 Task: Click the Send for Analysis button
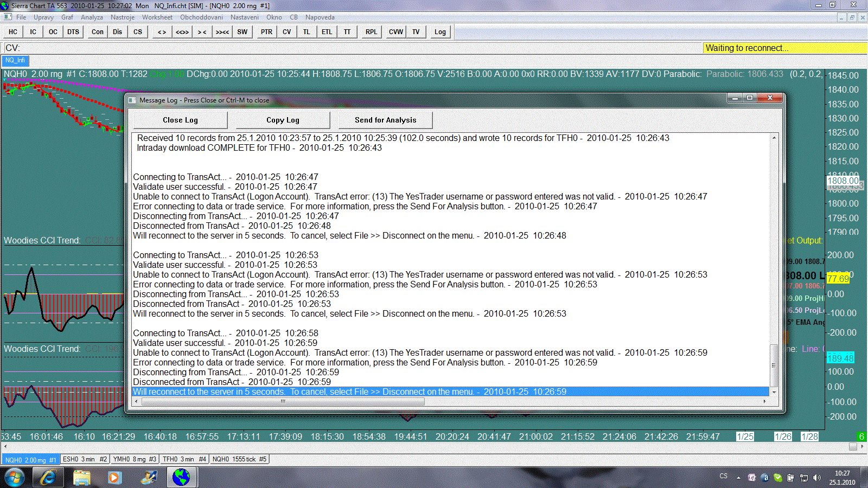tap(385, 120)
